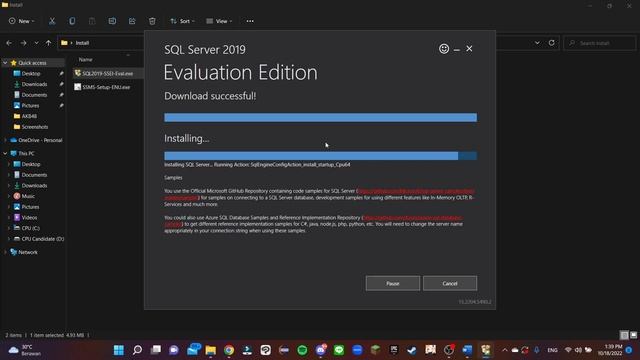Open Task View from taskbar
640x360 pixels.
pyautogui.click(x=156, y=350)
